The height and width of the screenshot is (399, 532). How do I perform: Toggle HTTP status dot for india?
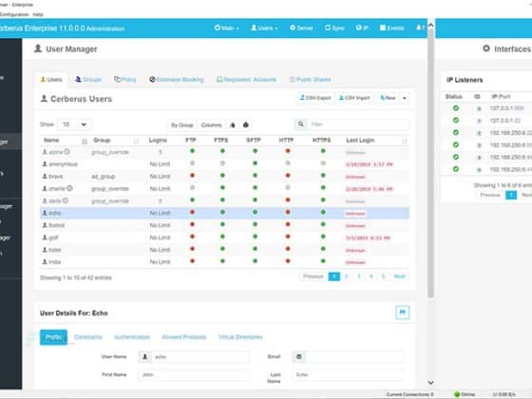[288, 261]
